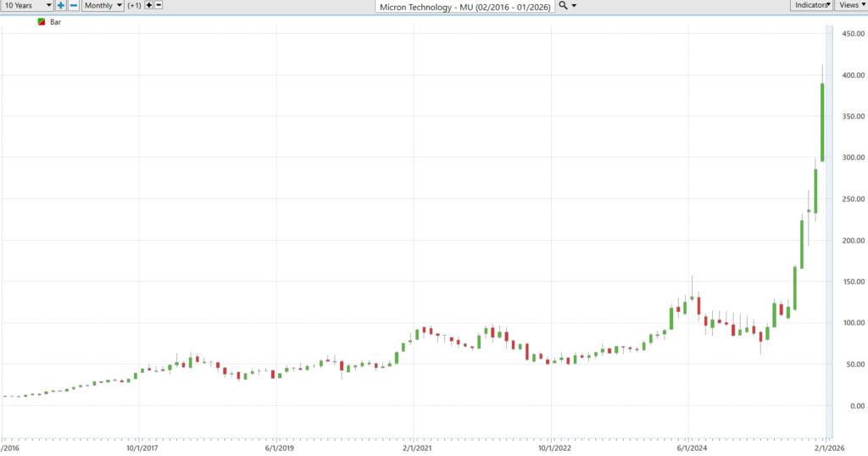Open the 10 Years range dropdown
This screenshot has height=456, width=868.
pyautogui.click(x=27, y=5)
